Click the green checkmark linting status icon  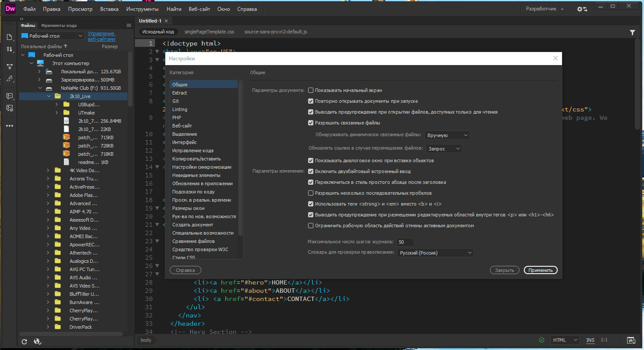541,340
